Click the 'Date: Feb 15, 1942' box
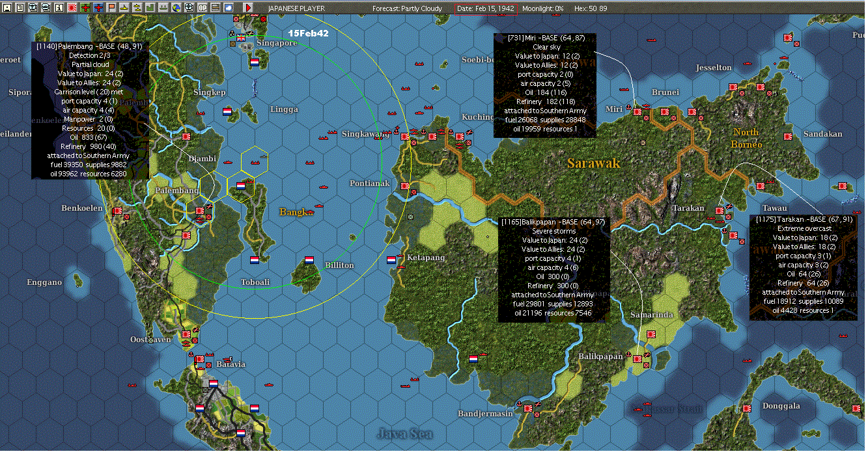The width and height of the screenshot is (868, 456). pyautogui.click(x=486, y=8)
